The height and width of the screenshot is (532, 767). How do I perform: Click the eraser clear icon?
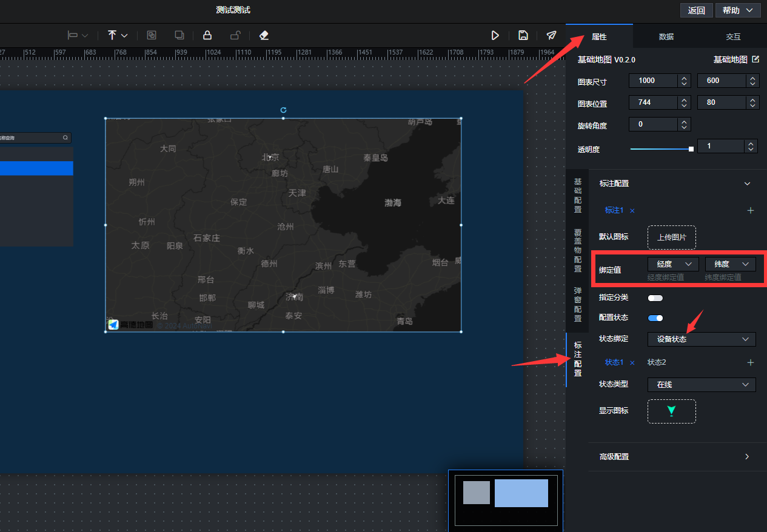264,36
